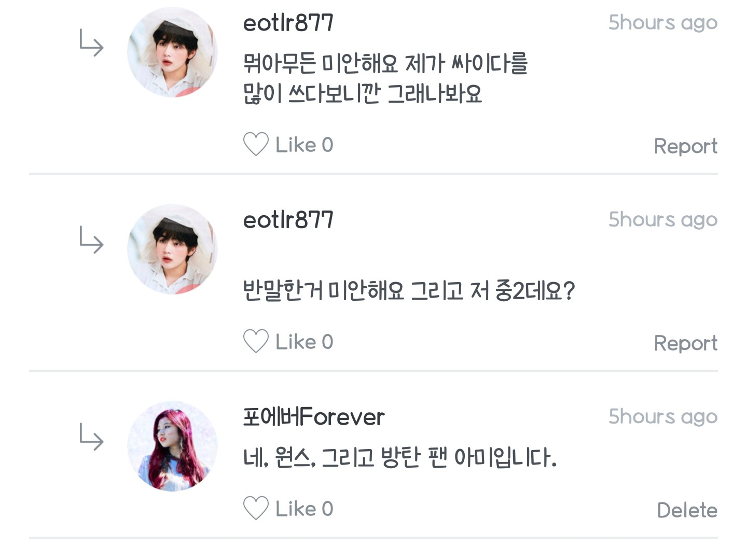Report the comment 반말한거 미안해요 그리고 저 중2데요?
747x560 pixels.
(x=685, y=343)
